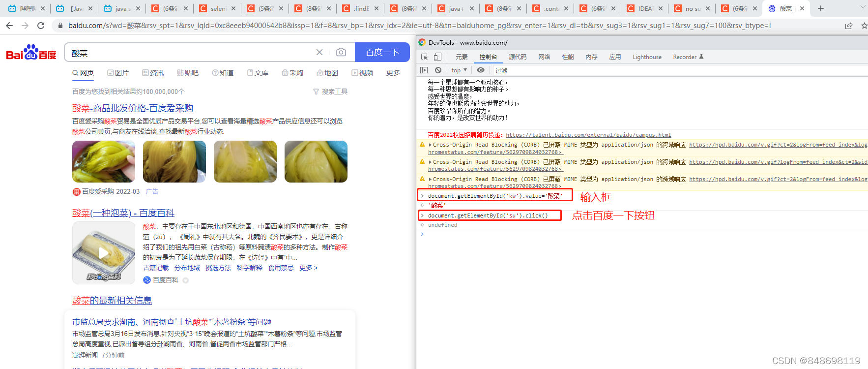This screenshot has width=868, height=369.
Task: Show console sidebar icon
Action: [424, 70]
